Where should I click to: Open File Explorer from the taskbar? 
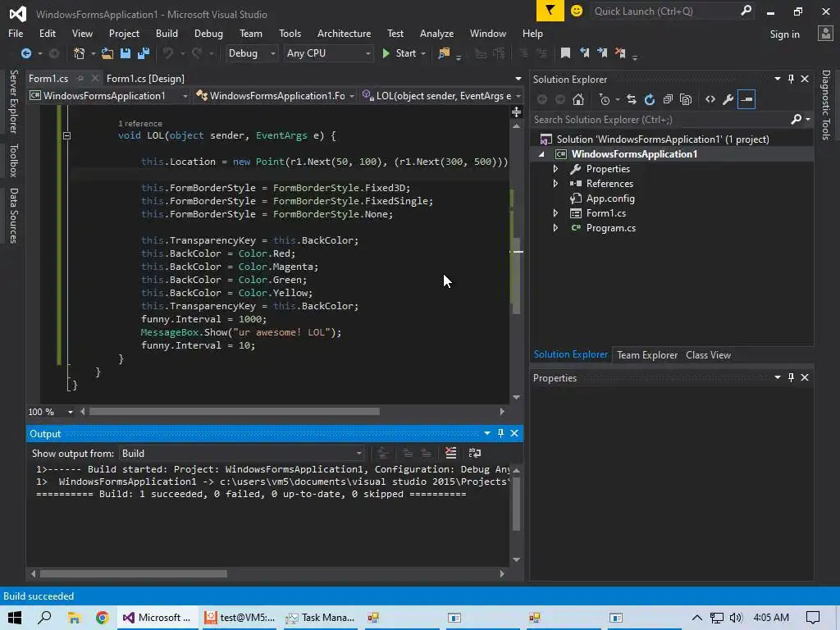[x=73, y=618]
